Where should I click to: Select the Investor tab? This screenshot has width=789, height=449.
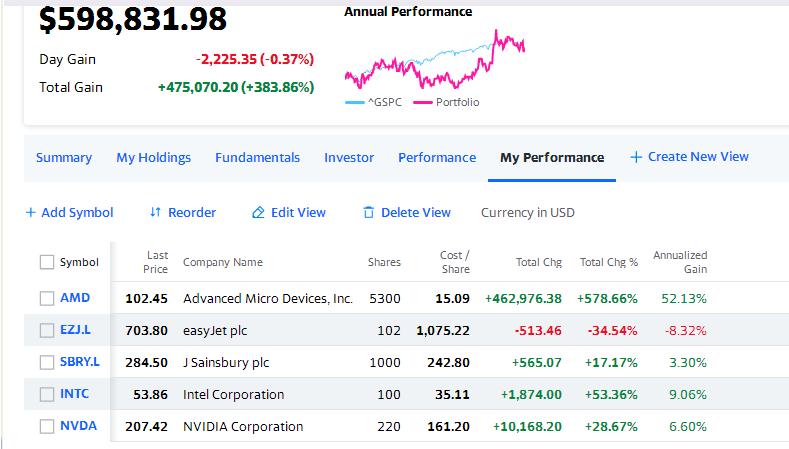pyautogui.click(x=349, y=158)
